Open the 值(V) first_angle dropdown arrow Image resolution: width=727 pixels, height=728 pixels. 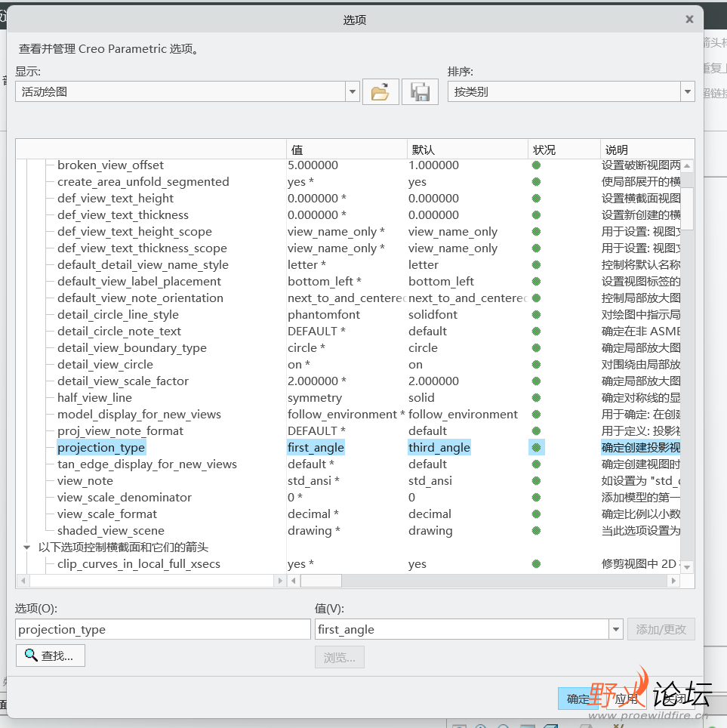point(615,630)
